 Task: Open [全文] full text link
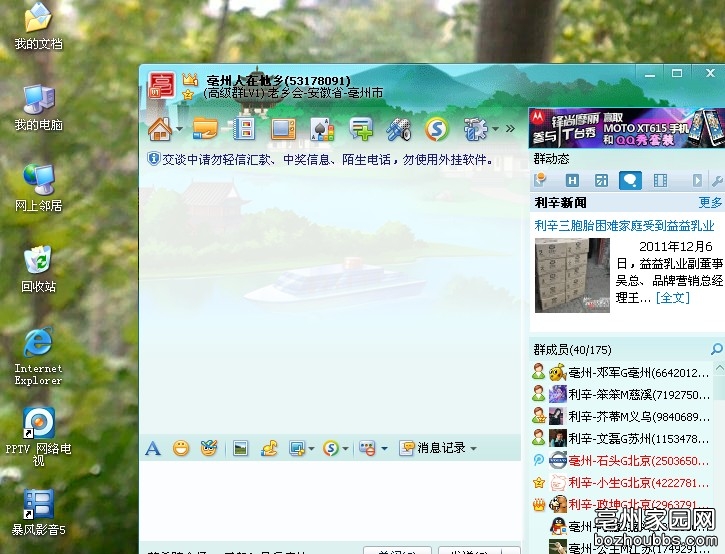pyautogui.click(x=673, y=297)
